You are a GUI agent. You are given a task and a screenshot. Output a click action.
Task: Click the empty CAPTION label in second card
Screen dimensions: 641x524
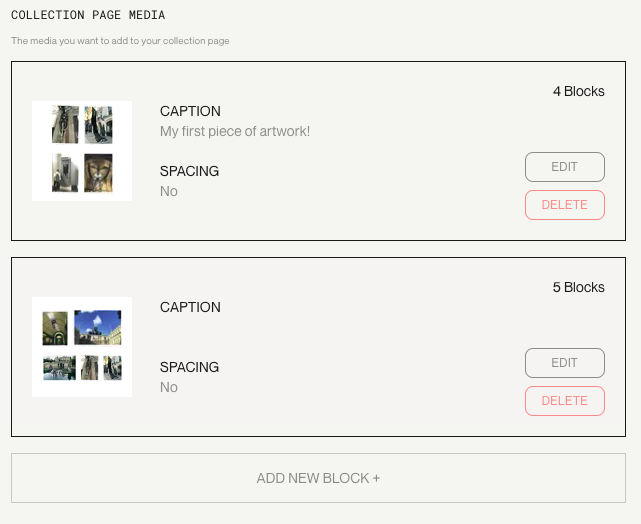pyautogui.click(x=190, y=307)
